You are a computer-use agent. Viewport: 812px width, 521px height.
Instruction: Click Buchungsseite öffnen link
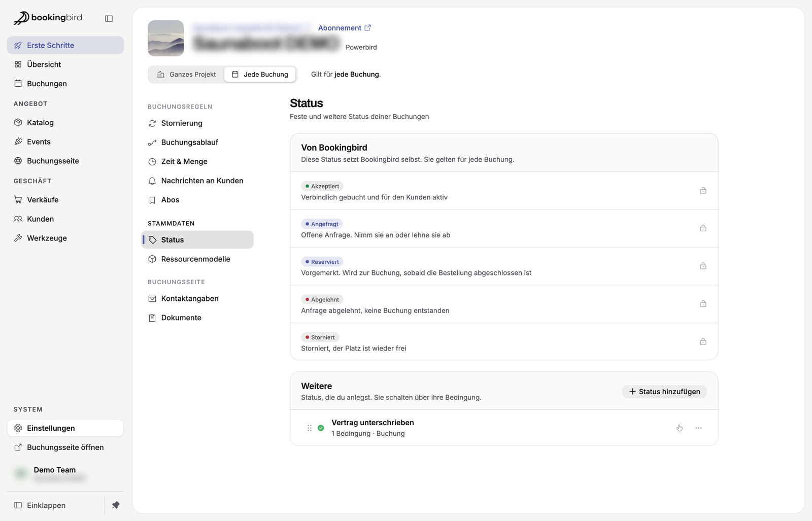point(65,447)
